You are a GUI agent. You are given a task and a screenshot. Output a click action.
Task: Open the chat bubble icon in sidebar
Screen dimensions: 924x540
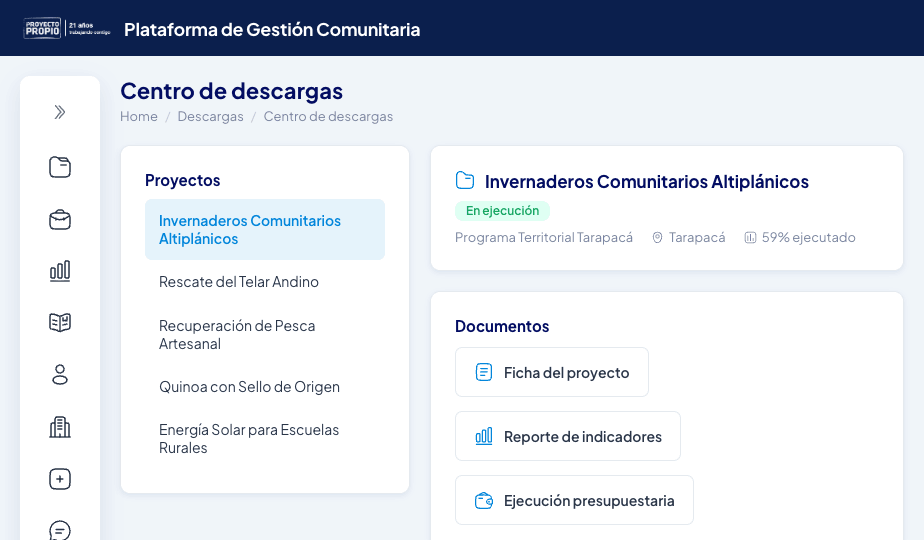pyautogui.click(x=60, y=530)
